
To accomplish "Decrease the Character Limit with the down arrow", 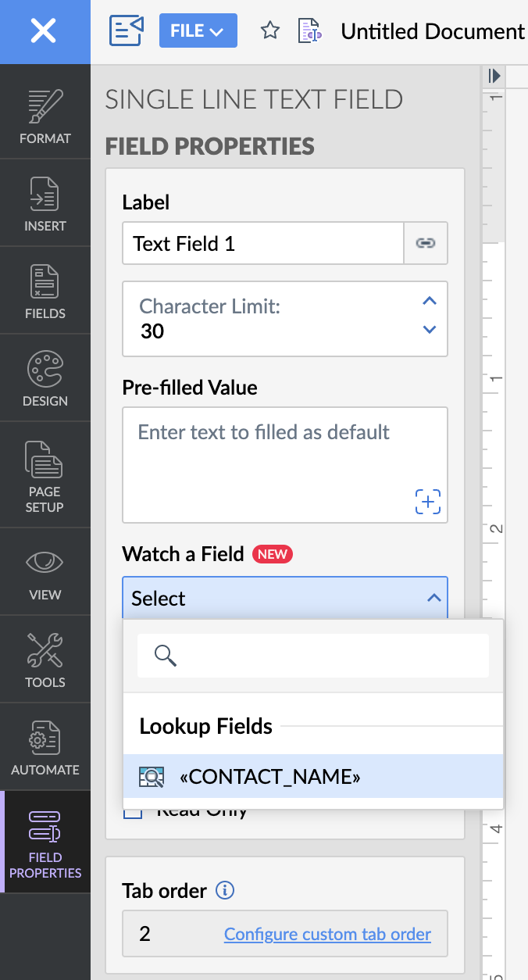I will click(x=429, y=330).
